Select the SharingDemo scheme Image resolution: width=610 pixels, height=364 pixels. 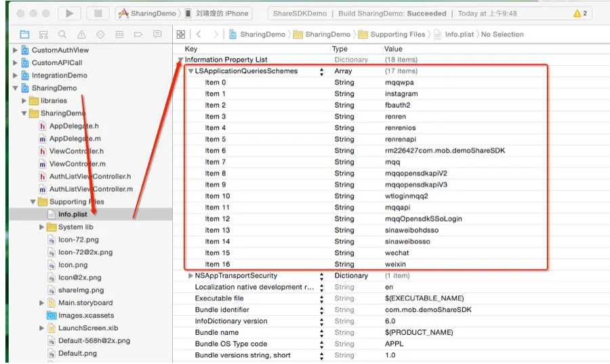(x=148, y=14)
